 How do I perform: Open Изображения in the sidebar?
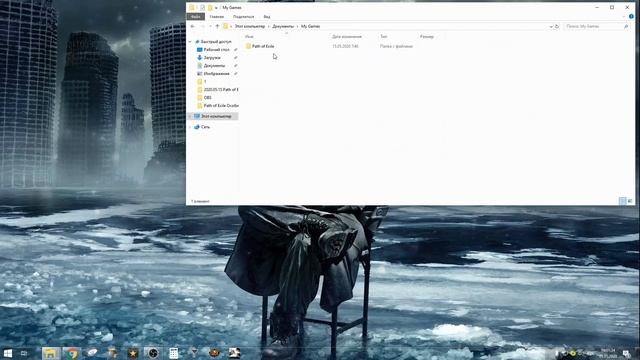(x=213, y=73)
